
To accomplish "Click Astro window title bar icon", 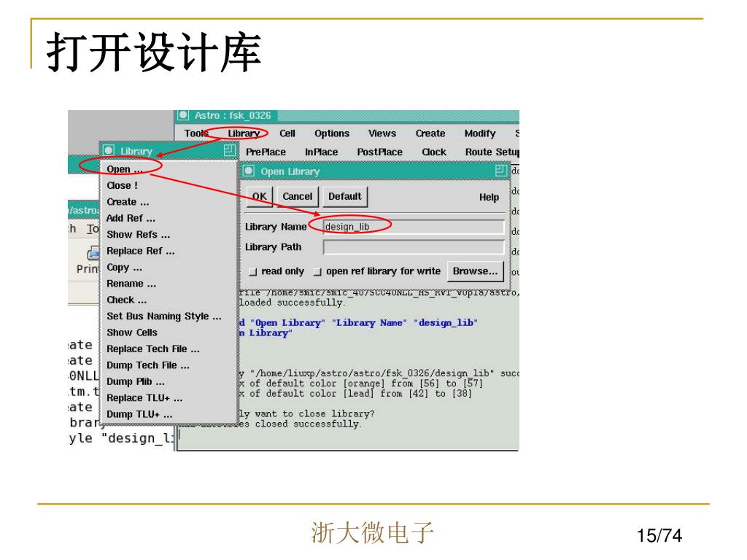I will point(183,115).
